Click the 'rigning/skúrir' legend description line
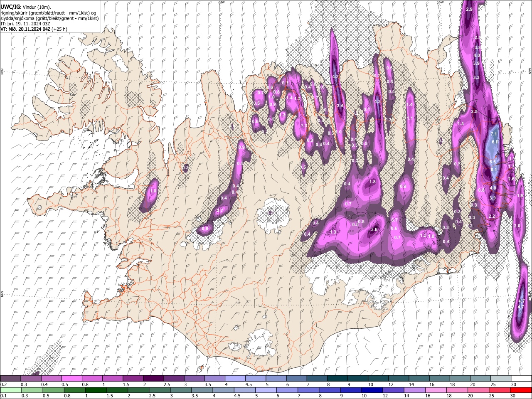Screen dimensions: 532x399 click(48, 13)
